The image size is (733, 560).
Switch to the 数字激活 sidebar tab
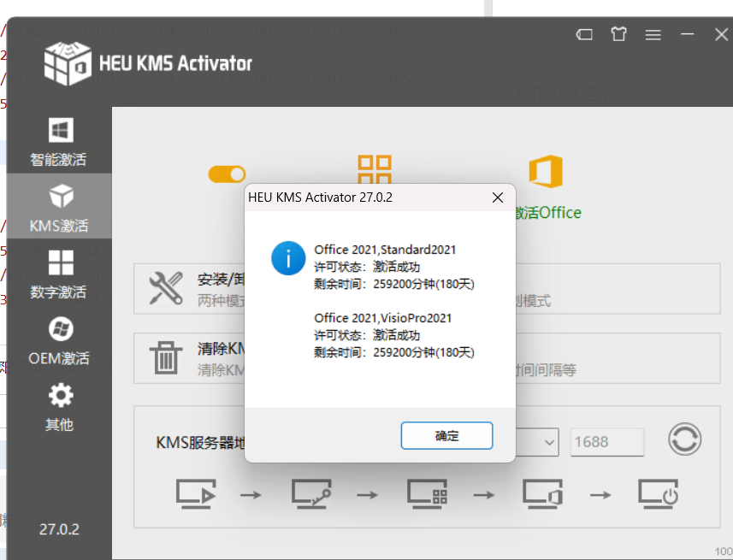click(x=59, y=274)
